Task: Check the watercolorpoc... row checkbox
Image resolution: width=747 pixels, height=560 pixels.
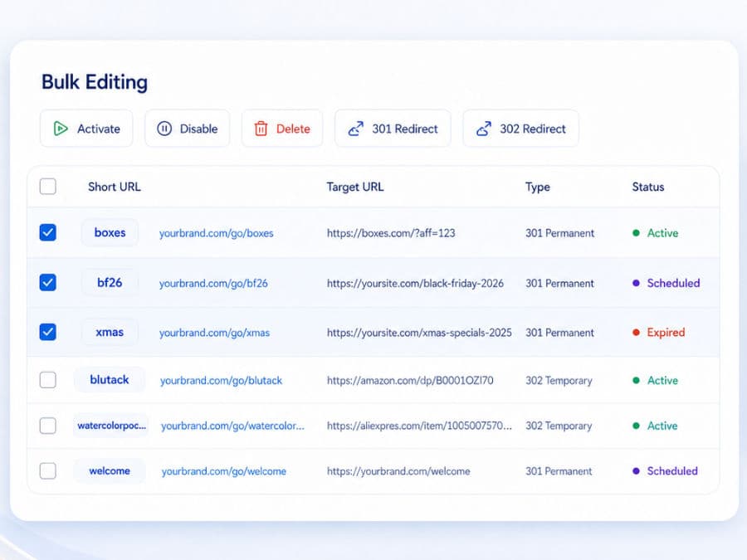Action: pyautogui.click(x=47, y=426)
